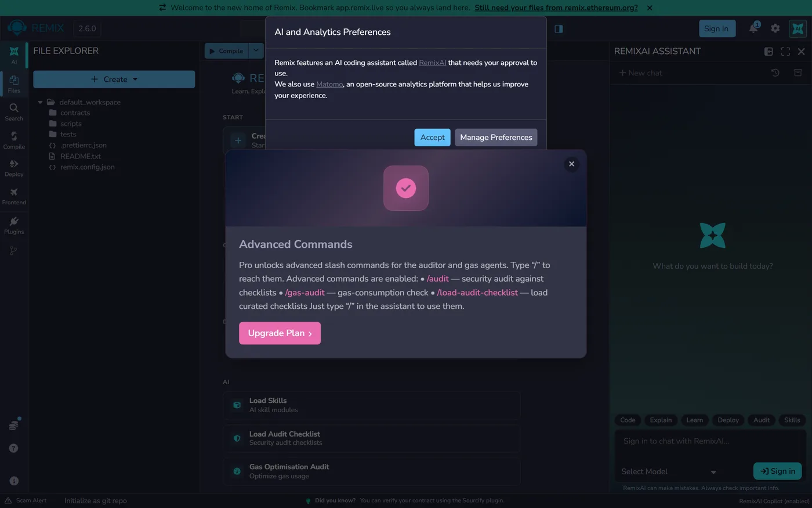The image size is (812, 508).
Task: Open the settings gear in header
Action: [775, 28]
